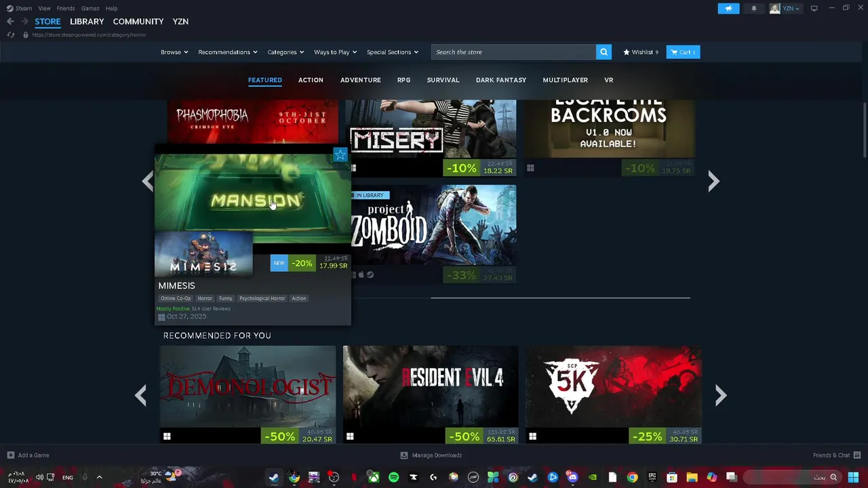The width and height of the screenshot is (868, 488).
Task: Open the Friends & Chat icon
Action: (857, 455)
